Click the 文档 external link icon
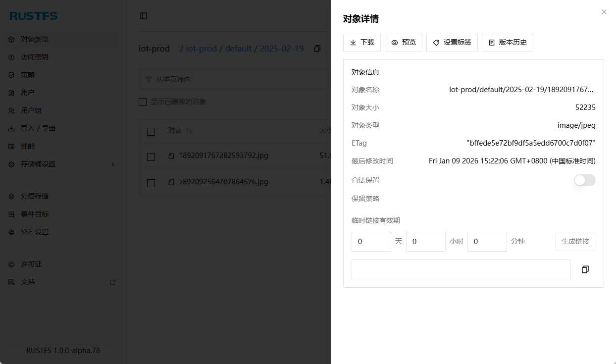Viewport: 616px width, 364px height. click(113, 282)
